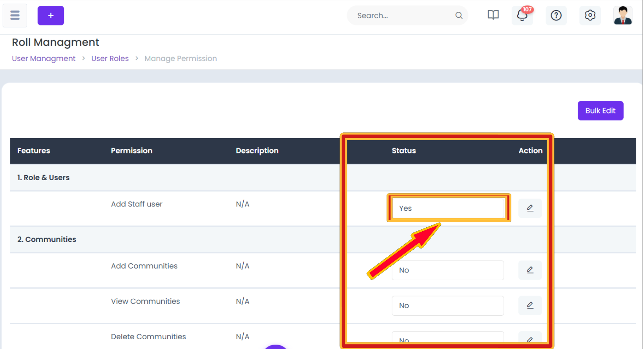Click the Roll Managment page title
The height and width of the screenshot is (349, 644).
(55, 42)
